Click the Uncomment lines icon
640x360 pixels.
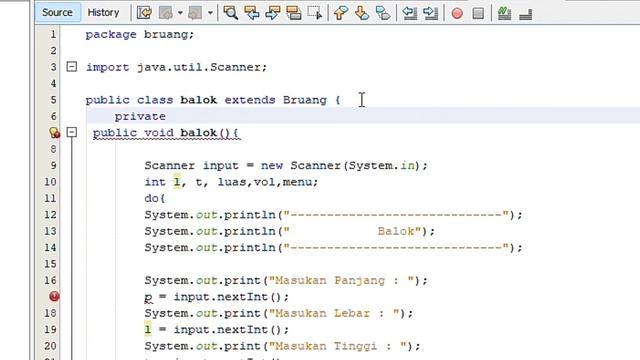(x=526, y=14)
